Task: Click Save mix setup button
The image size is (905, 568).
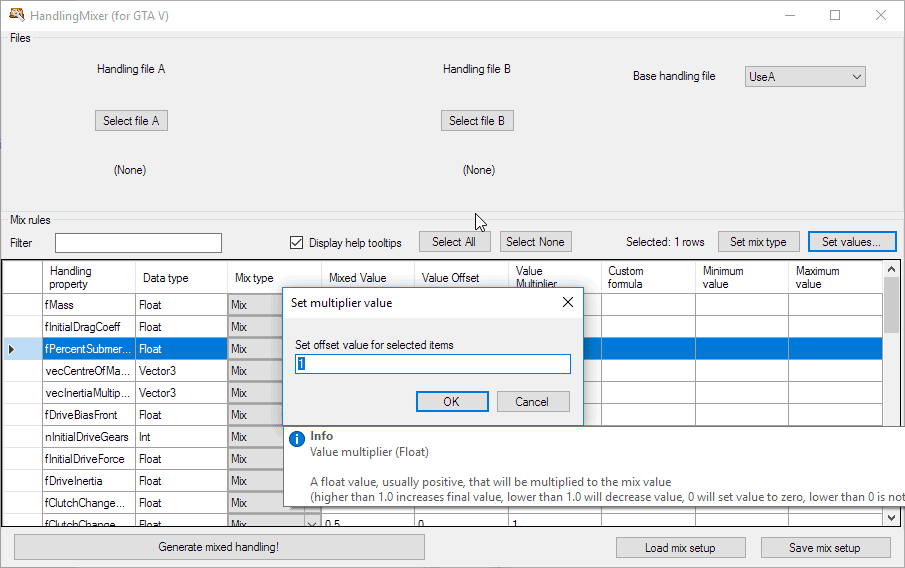Action: [x=825, y=548]
